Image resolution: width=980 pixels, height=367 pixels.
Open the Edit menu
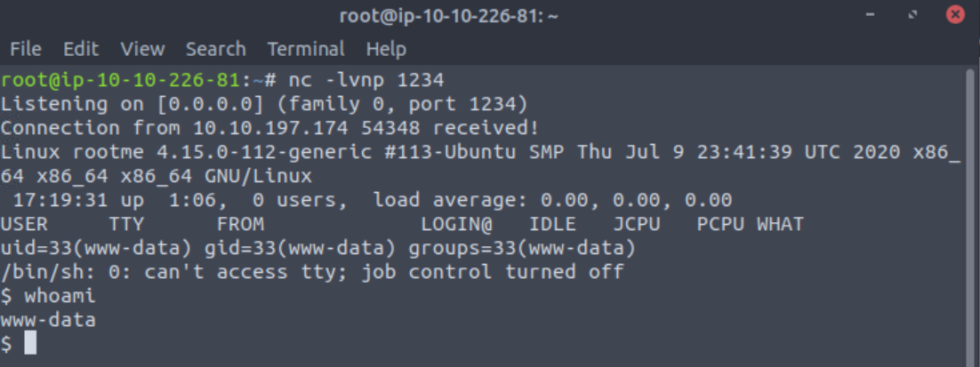click(81, 49)
